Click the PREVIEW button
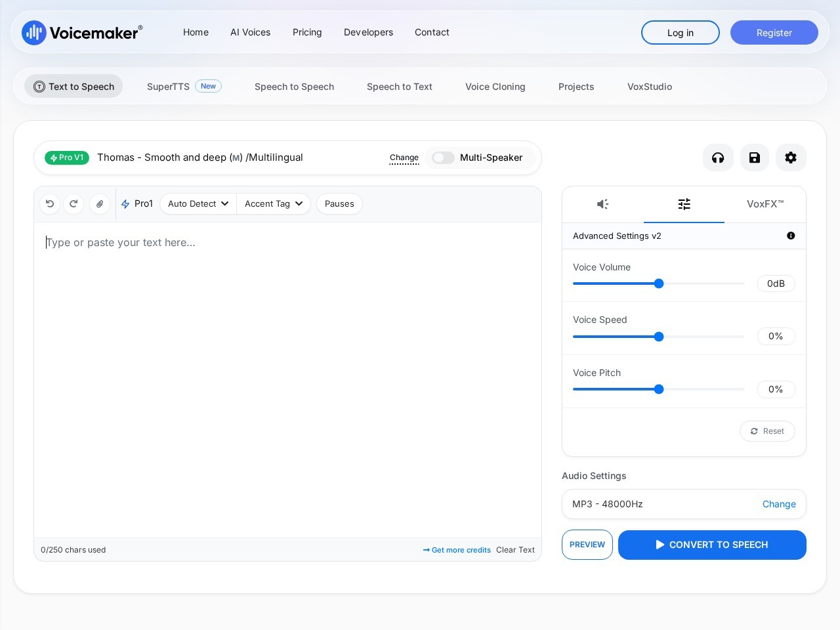Image resolution: width=840 pixels, height=630 pixels. (587, 545)
